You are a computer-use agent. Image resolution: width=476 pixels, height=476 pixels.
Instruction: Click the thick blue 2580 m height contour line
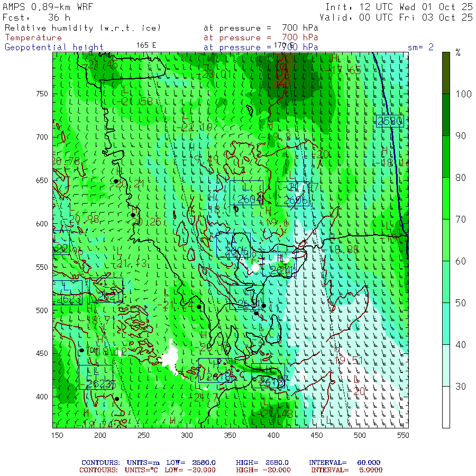pos(394,175)
